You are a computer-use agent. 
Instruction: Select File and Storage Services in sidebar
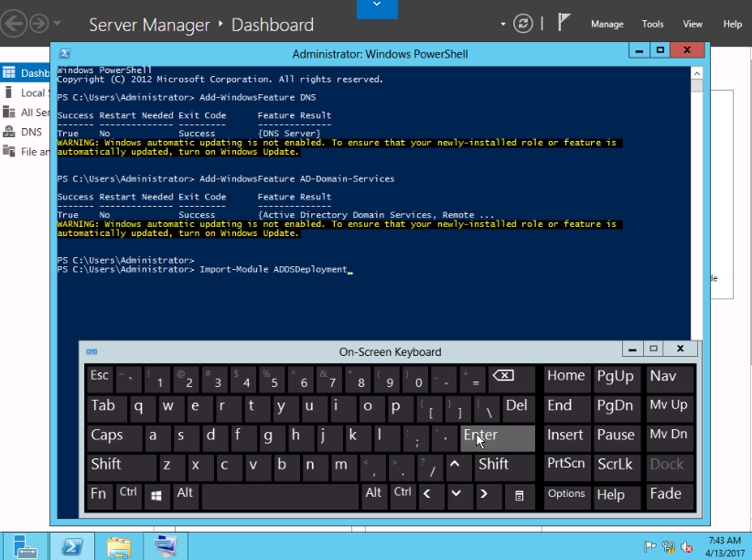[26, 152]
